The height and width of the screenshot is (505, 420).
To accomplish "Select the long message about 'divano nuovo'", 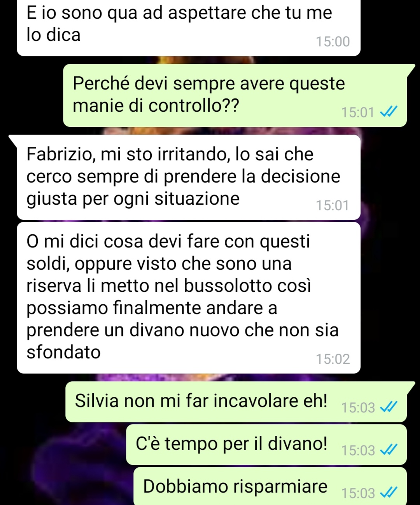I will [x=189, y=298].
